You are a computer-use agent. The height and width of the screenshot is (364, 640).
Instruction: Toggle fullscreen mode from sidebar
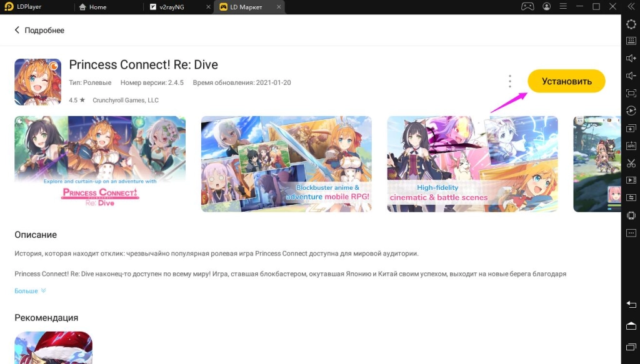click(630, 94)
